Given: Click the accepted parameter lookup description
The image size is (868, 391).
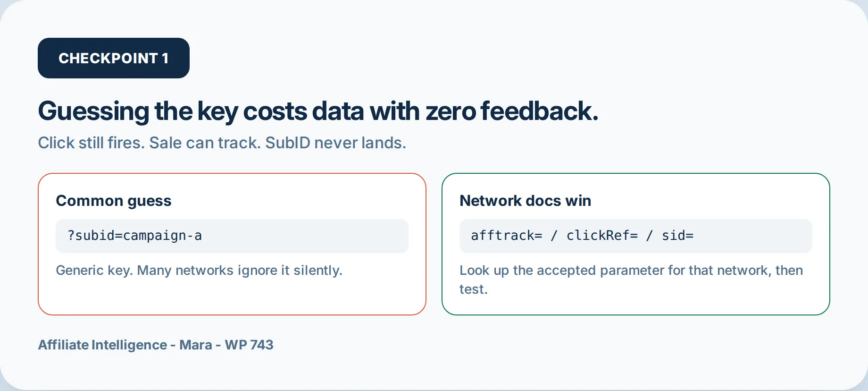Looking at the screenshot, I should pyautogui.click(x=631, y=280).
